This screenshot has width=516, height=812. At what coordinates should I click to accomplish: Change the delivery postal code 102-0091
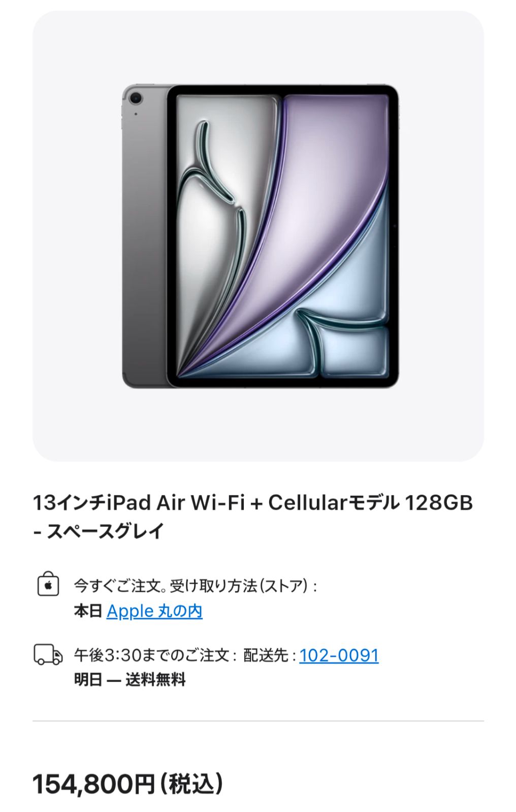339,655
